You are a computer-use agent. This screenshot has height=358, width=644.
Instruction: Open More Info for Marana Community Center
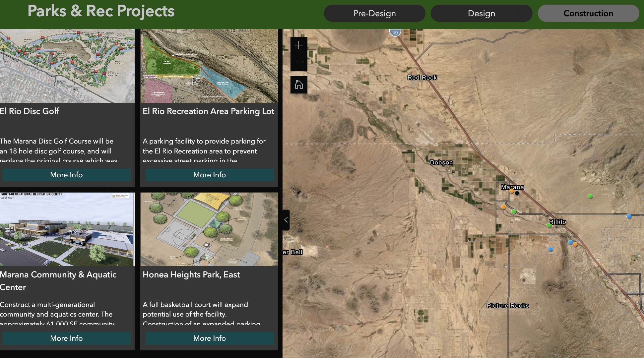tap(66, 338)
